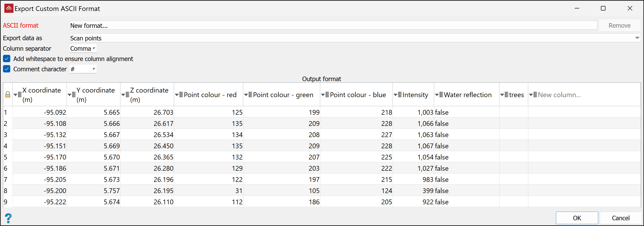This screenshot has width=644, height=226.
Task: Open Water reflection column menu icon
Action: pos(439,95)
